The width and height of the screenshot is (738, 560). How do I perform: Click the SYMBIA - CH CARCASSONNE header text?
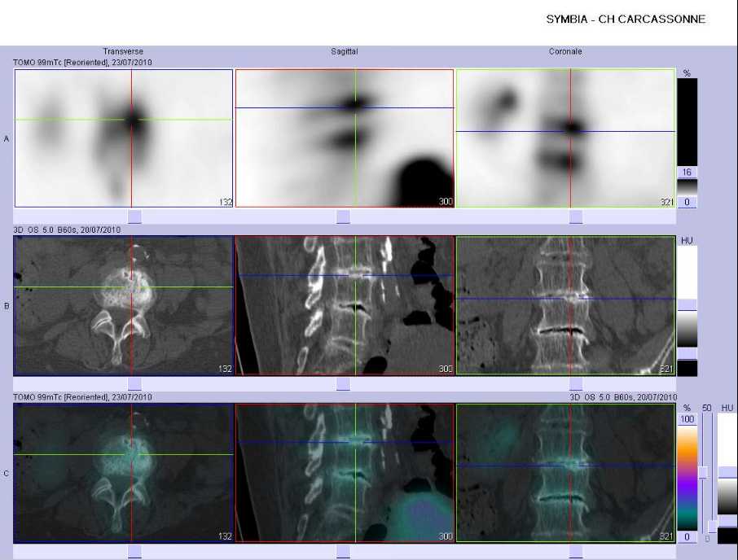(x=626, y=20)
